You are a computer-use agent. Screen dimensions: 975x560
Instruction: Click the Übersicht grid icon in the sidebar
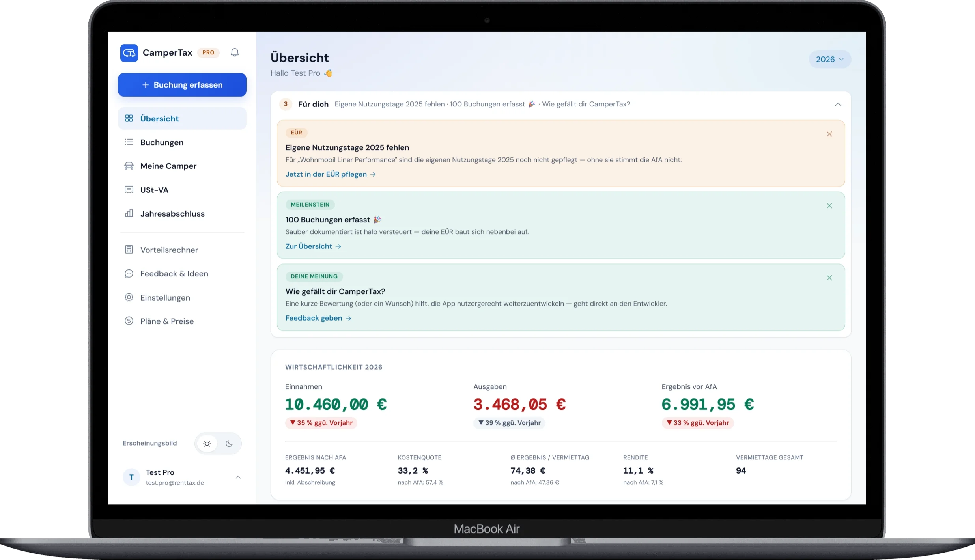(x=129, y=118)
